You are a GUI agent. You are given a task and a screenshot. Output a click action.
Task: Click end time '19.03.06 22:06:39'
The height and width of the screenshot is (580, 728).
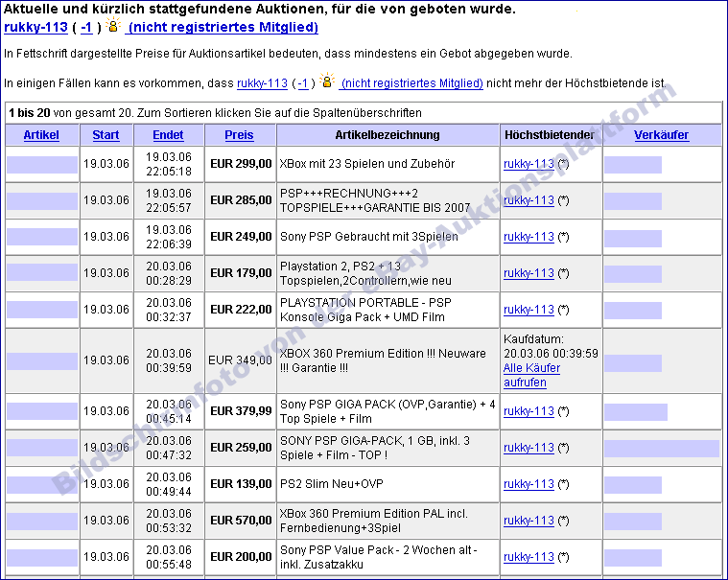pos(169,237)
